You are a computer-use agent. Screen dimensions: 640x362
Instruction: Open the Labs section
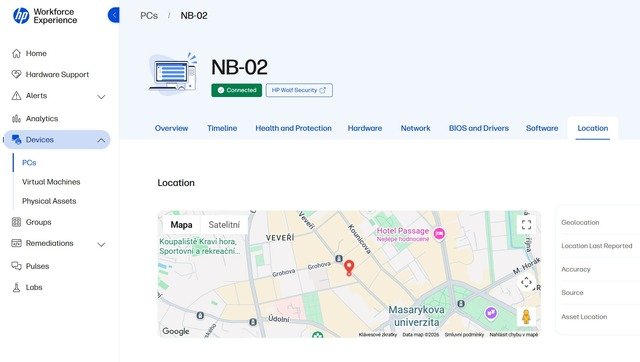click(x=34, y=287)
